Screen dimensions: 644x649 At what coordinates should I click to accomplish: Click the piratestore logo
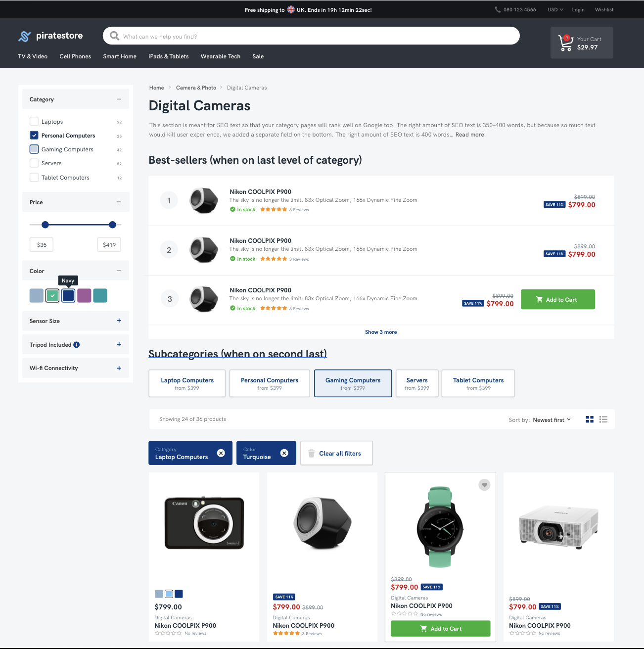click(50, 36)
